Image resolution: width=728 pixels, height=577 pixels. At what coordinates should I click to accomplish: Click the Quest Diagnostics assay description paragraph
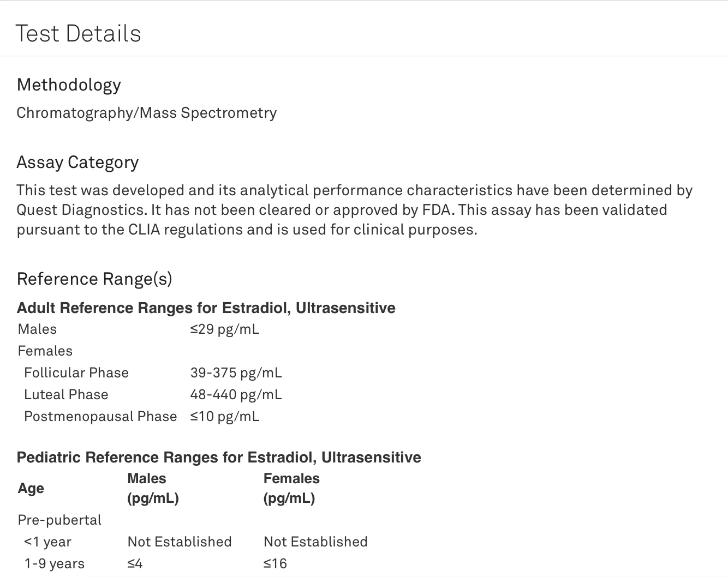coord(355,210)
